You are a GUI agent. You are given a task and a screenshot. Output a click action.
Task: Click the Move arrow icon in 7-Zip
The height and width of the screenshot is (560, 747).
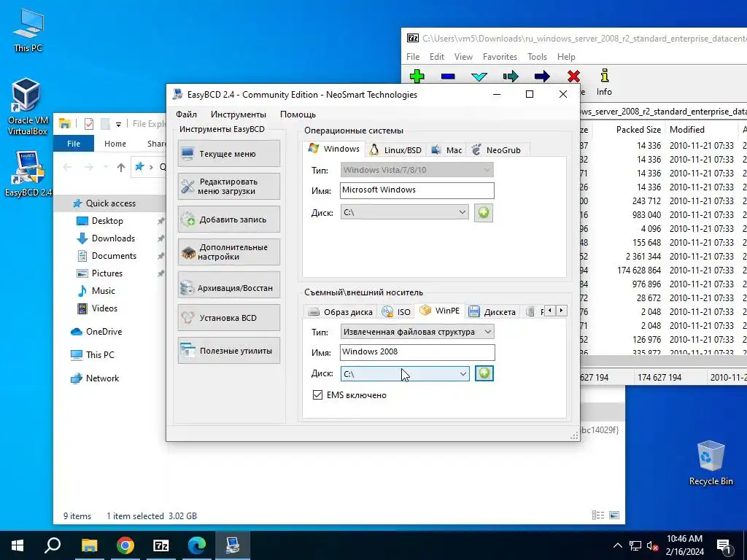[542, 76]
